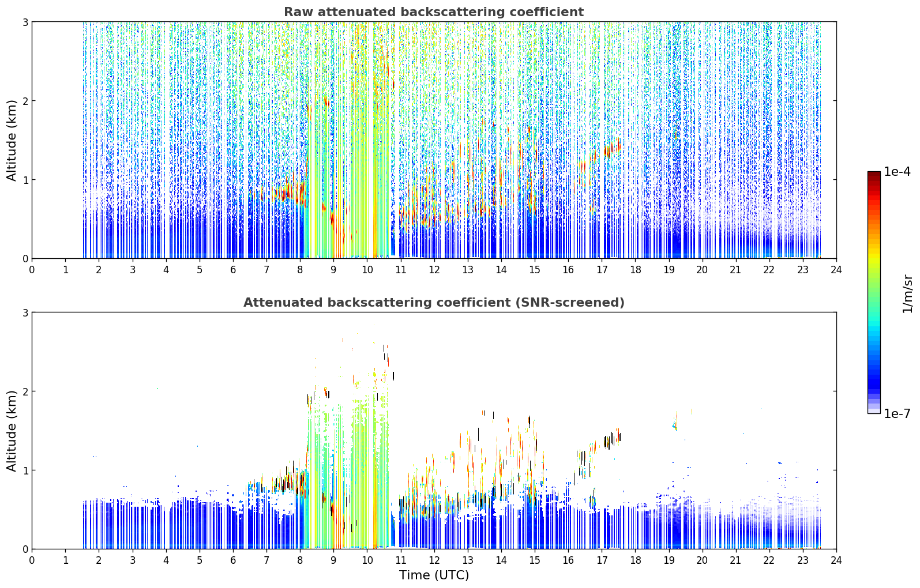Click the '1e-7' colorbar minimum label
Viewport: 920px width, 588px height.
897,414
